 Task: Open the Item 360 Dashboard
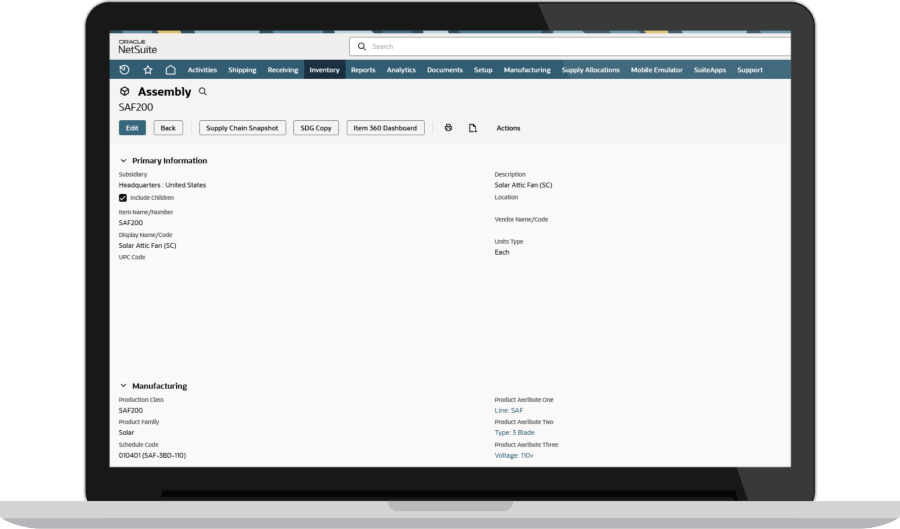pyautogui.click(x=386, y=128)
